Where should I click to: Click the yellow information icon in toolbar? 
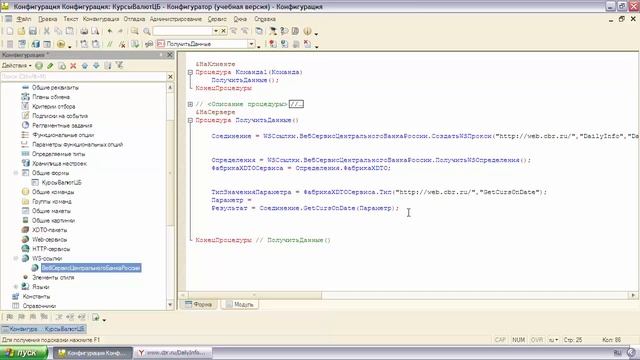[307, 31]
